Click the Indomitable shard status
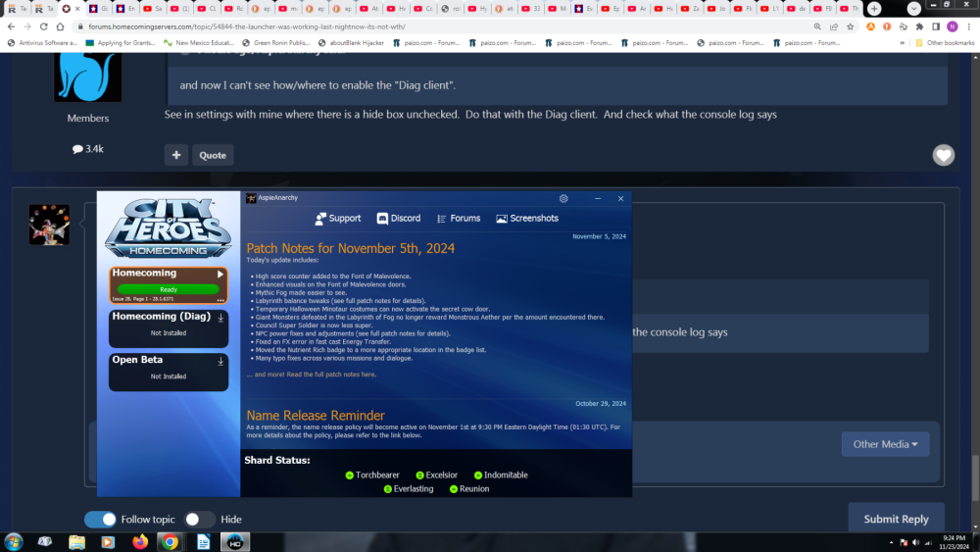 [x=501, y=476]
